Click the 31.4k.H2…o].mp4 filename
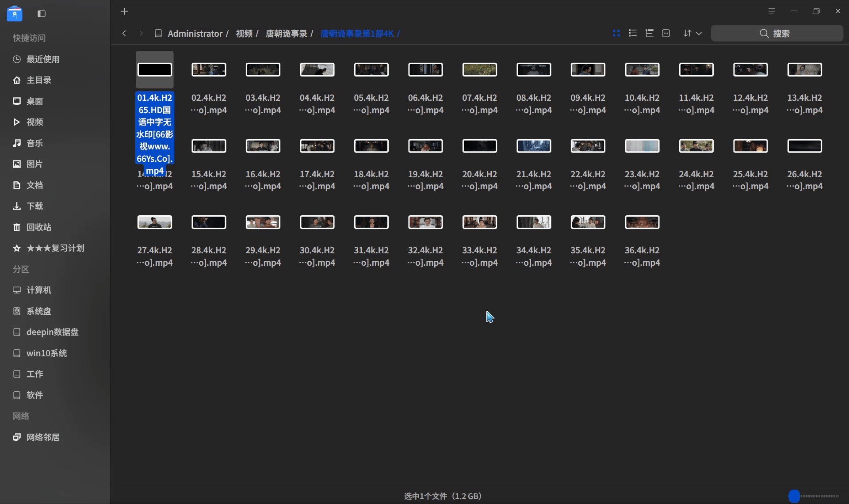 (x=371, y=256)
